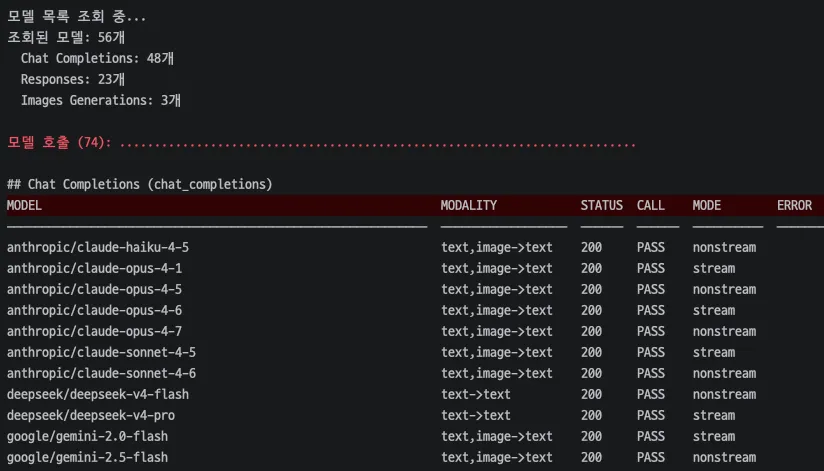Click 'PASS' in claude-sonnet-4-6 row
The height and width of the screenshot is (471, 824).
pos(651,373)
